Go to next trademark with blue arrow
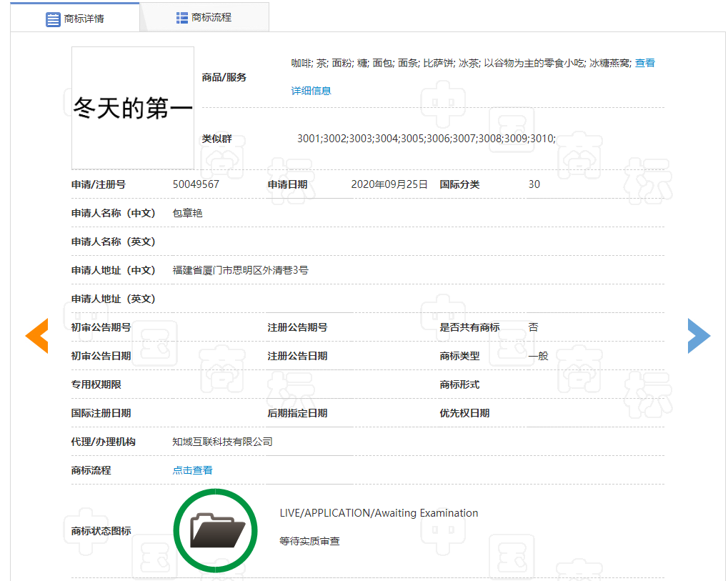This screenshot has height=581, width=728. pyautogui.click(x=699, y=335)
